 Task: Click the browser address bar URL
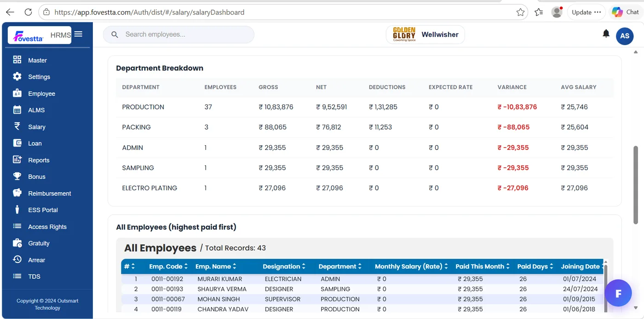tap(149, 12)
